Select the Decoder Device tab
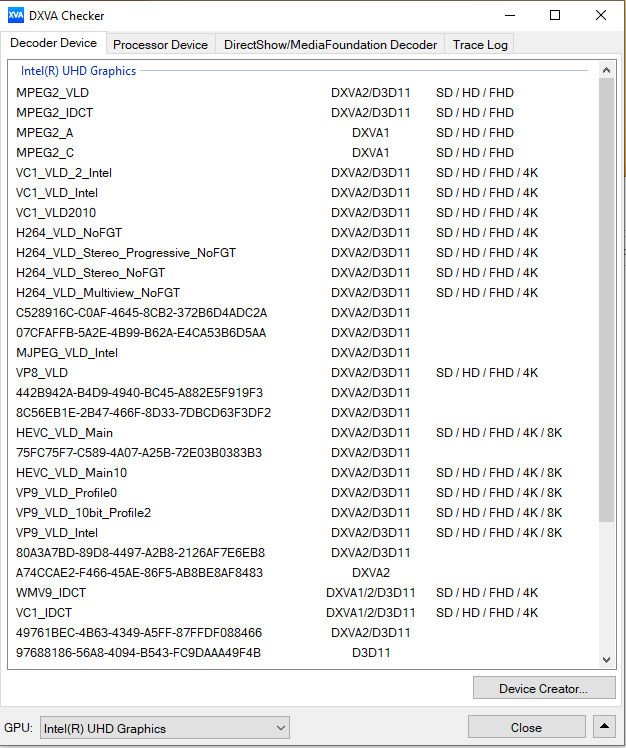The image size is (626, 748). tap(53, 43)
